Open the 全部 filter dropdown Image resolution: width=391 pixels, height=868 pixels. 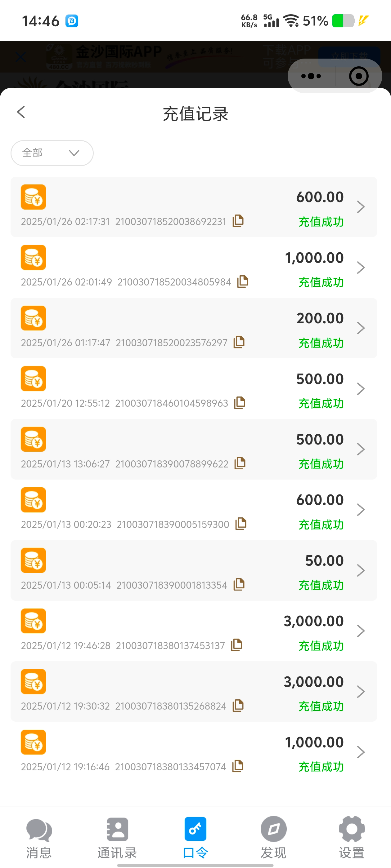click(x=52, y=153)
